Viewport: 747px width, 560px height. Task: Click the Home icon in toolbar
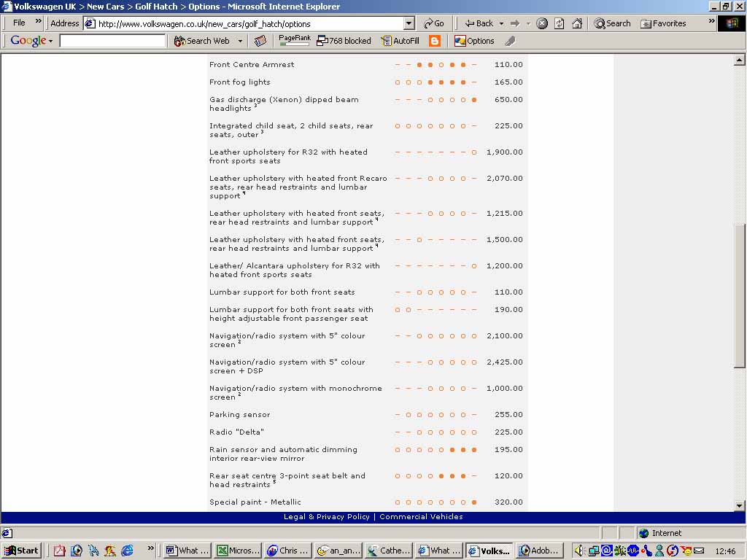point(577,23)
